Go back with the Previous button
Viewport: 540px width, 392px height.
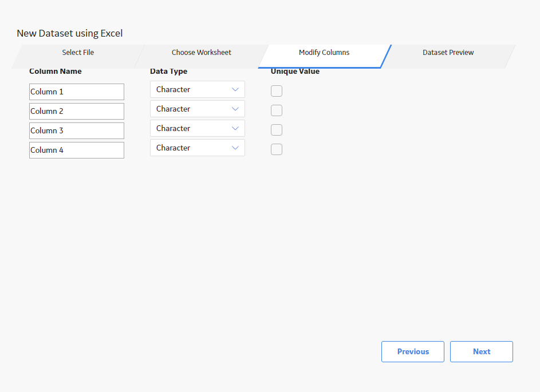tap(413, 352)
